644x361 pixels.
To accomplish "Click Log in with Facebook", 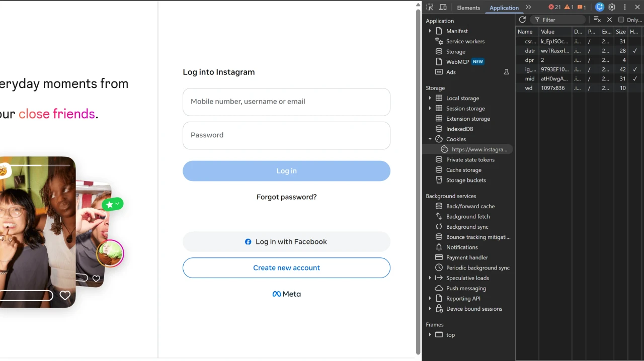I will pos(286,242).
